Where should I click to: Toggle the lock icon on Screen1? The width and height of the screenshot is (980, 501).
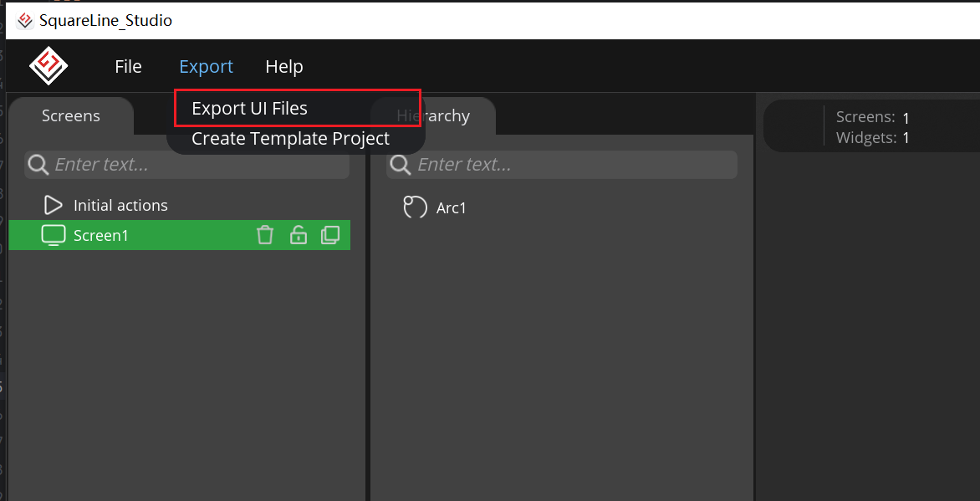298,236
